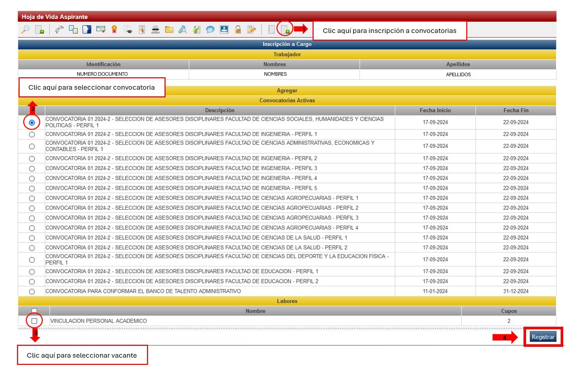The height and width of the screenshot is (386, 588).
Task: Toggle the select-all checkbox in Labores header
Action: tap(34, 310)
